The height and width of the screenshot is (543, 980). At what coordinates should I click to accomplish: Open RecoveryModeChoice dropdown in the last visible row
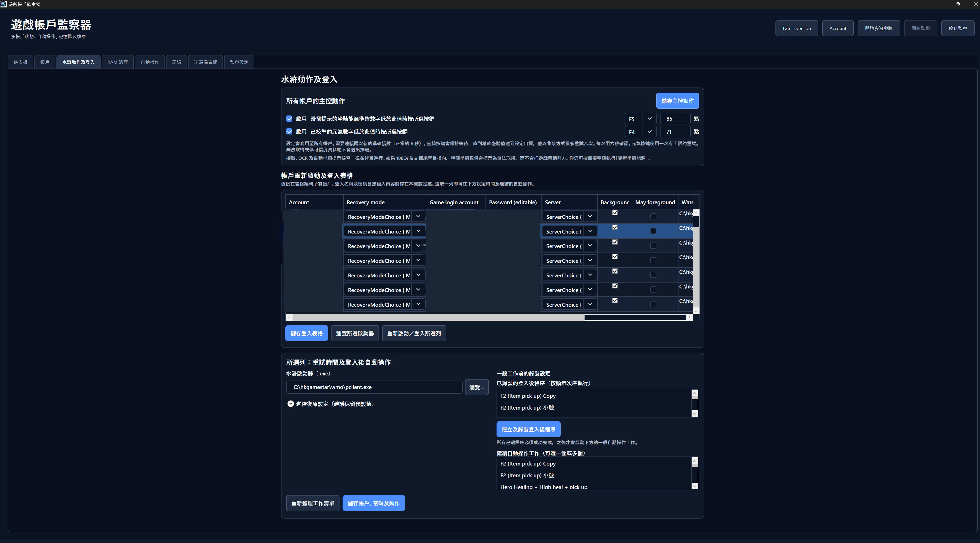coord(418,304)
